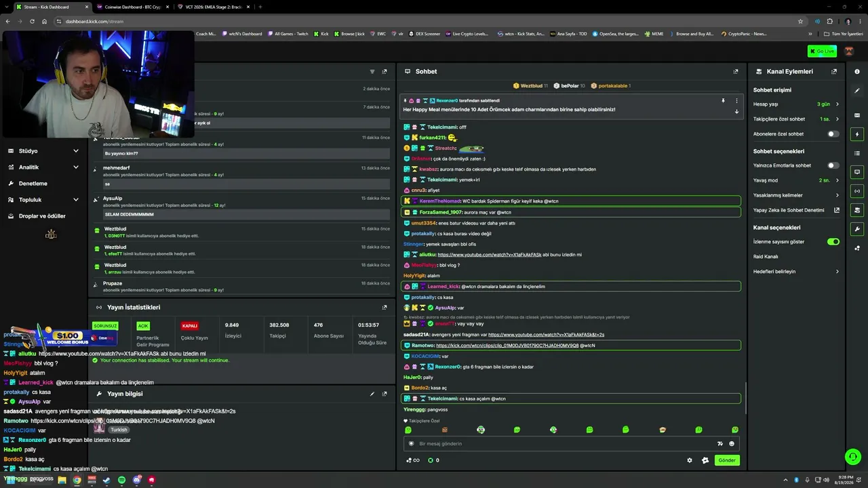
Task: Open the Kick clip link from Ramotwo
Action: (x=507, y=346)
